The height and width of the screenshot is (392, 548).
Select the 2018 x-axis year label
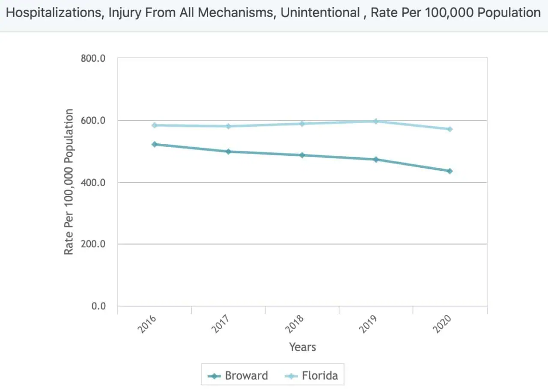point(295,325)
